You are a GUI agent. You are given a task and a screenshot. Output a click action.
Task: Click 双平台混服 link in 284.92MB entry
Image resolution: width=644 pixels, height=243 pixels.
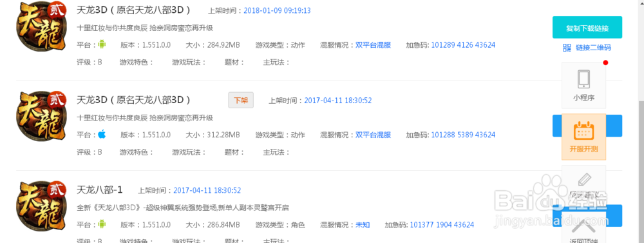pos(373,45)
